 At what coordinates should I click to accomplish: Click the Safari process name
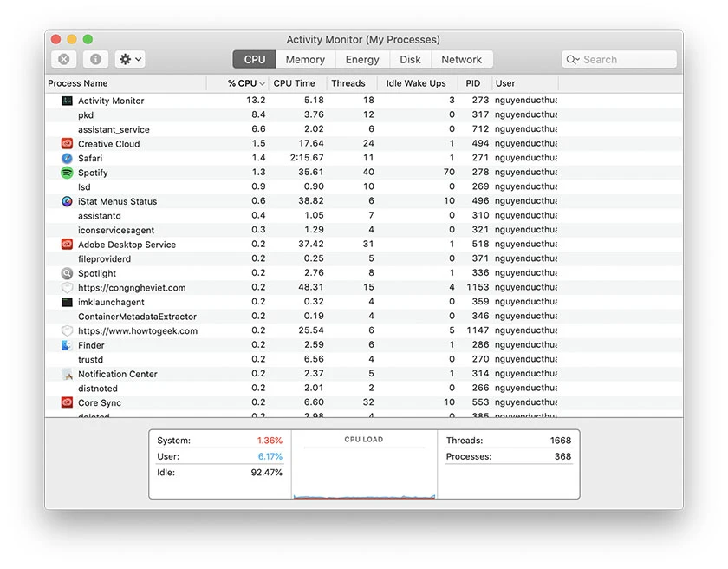click(x=90, y=159)
